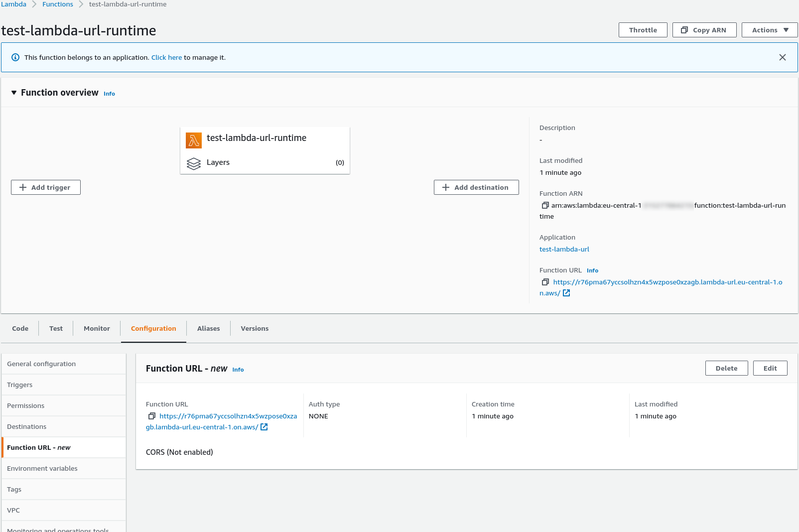Click the Lambda function orange icon
The height and width of the screenshot is (532, 799).
[x=194, y=140]
